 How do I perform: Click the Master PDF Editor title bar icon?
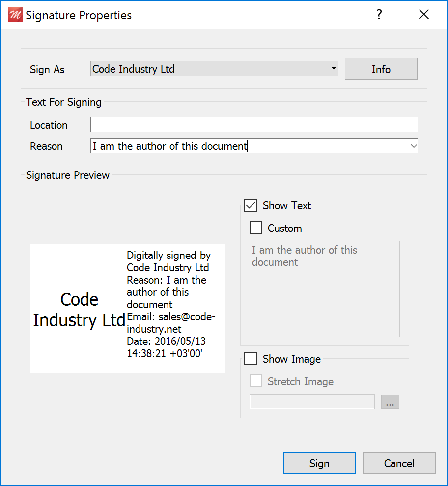15,15
